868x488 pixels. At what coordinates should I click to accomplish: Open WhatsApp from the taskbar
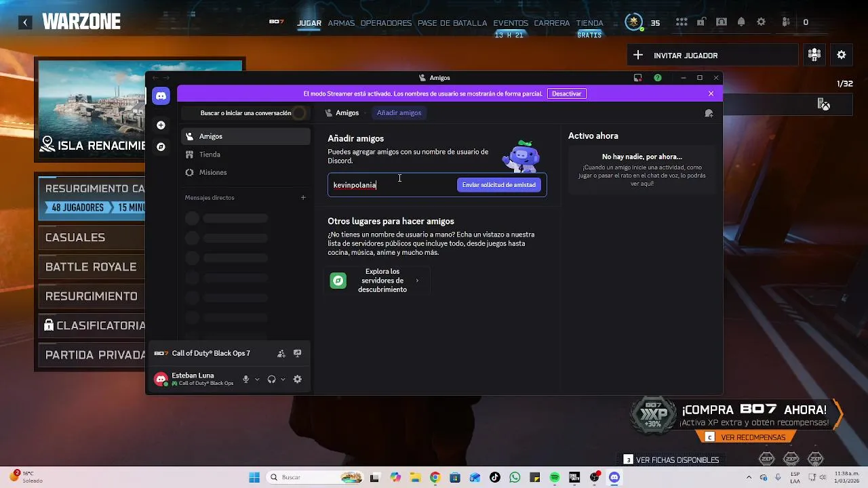coord(515,478)
